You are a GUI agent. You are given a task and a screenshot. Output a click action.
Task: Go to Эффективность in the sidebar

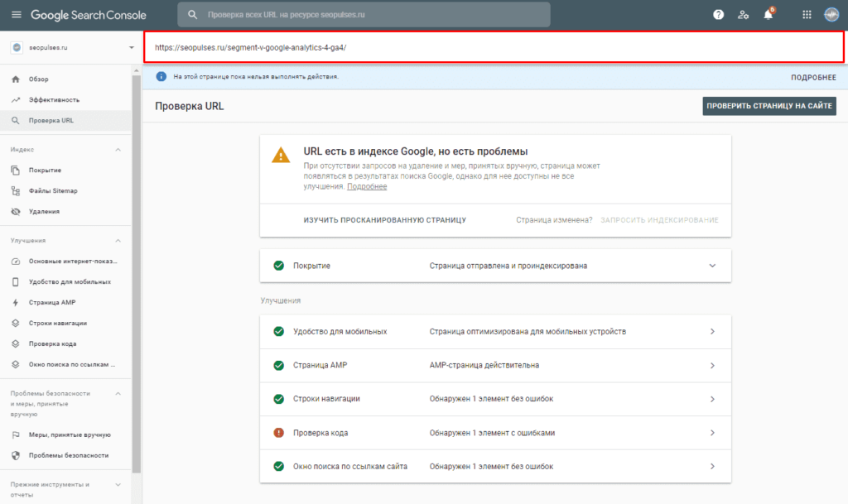point(54,100)
